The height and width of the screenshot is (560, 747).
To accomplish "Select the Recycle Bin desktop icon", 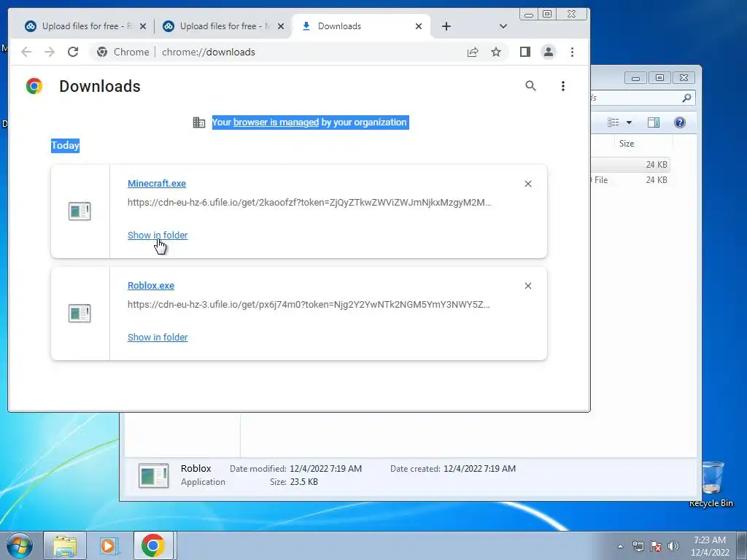I will 711,483.
